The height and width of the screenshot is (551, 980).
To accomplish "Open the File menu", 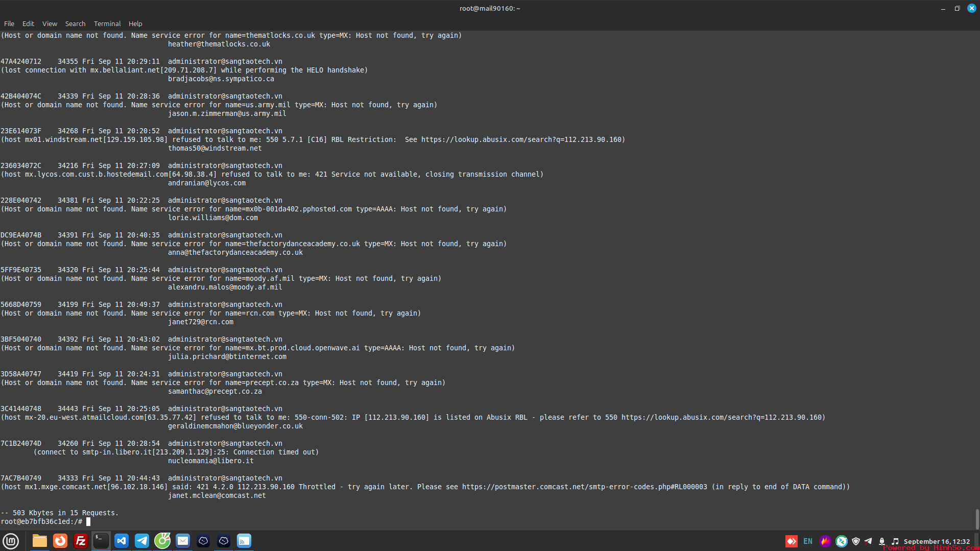I will tap(9, 24).
